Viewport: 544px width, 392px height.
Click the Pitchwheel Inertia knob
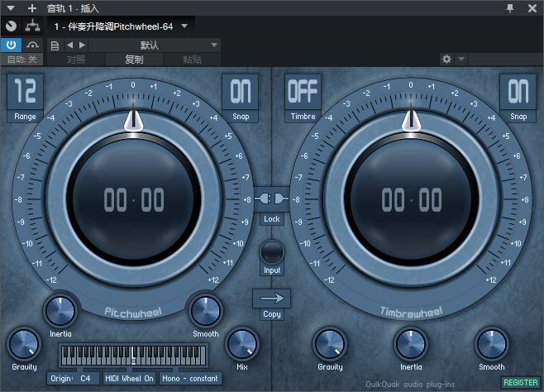(x=60, y=310)
